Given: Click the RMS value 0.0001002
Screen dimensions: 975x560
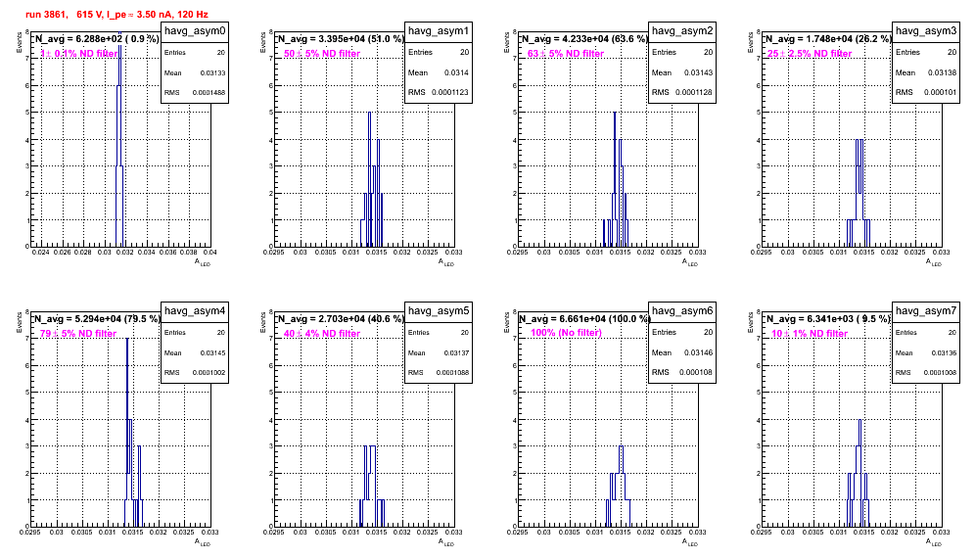Looking at the screenshot, I should coord(209,373).
